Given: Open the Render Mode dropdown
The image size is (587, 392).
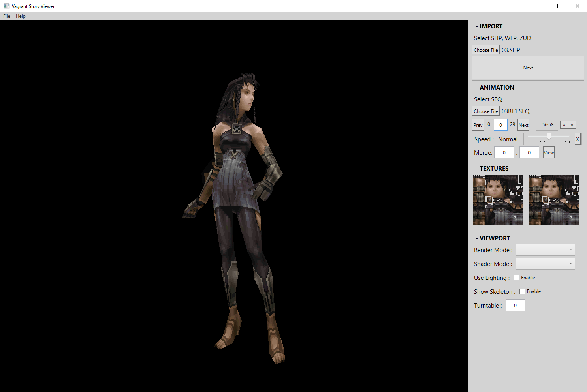Looking at the screenshot, I should coord(546,250).
